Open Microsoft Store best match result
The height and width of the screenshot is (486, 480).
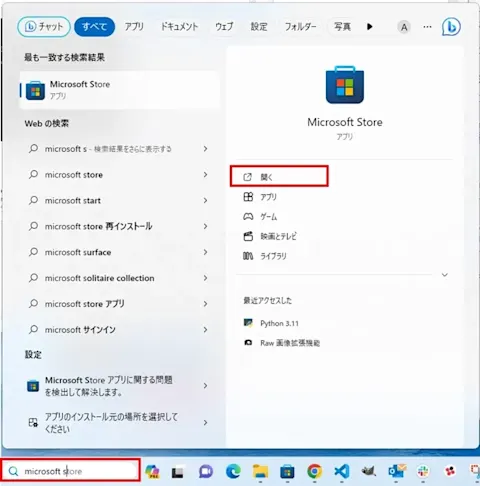pos(120,90)
